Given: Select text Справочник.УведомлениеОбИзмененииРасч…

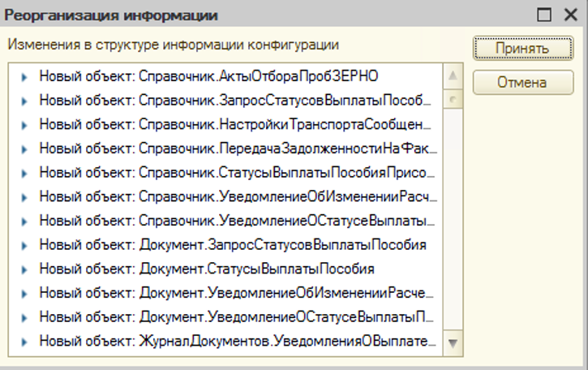Looking at the screenshot, I should point(288,196).
